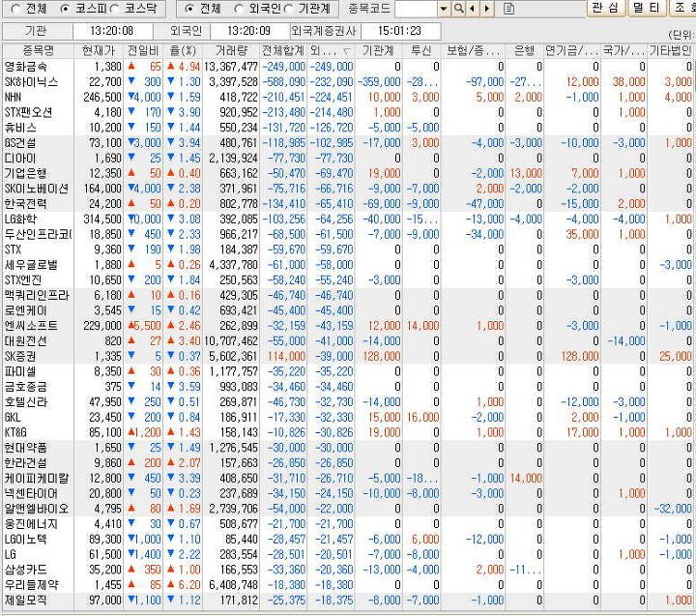Image resolution: width=696 pixels, height=616 pixels.
Task: Select the 전체 investor radio button
Action: [x=189, y=9]
